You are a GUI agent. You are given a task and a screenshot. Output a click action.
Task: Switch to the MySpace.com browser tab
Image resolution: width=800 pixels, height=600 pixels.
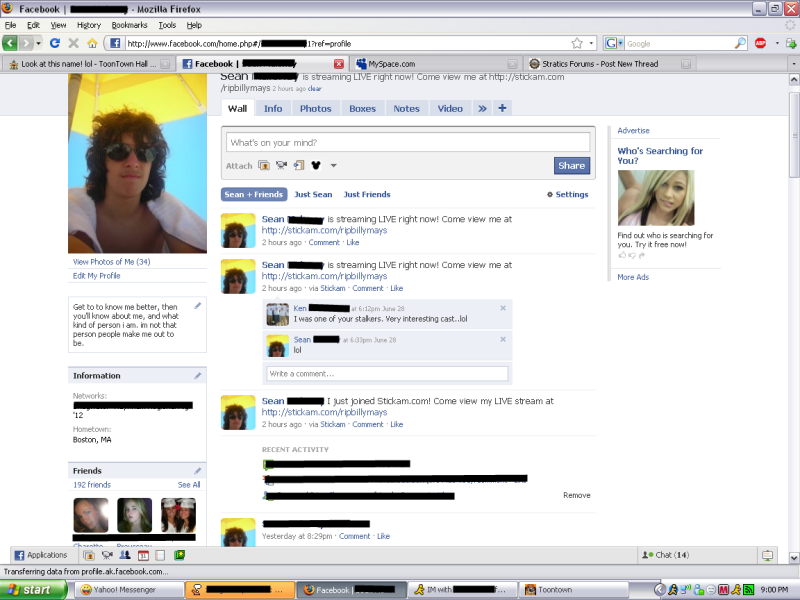pyautogui.click(x=436, y=64)
